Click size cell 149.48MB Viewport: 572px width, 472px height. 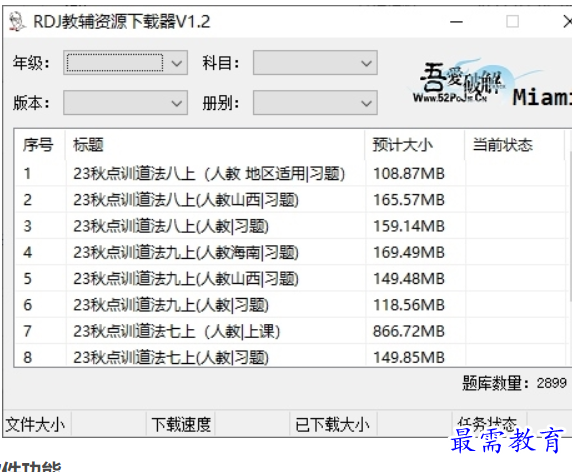pos(409,279)
